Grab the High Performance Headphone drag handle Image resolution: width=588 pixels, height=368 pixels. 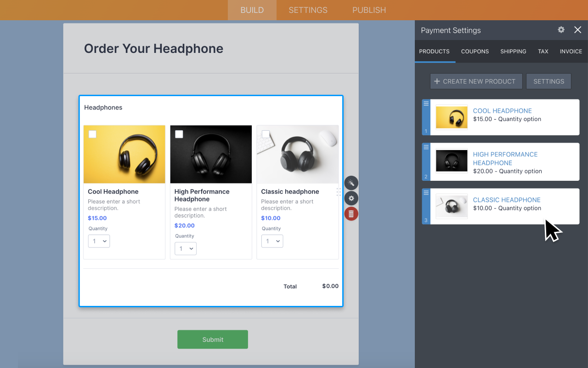point(426,148)
